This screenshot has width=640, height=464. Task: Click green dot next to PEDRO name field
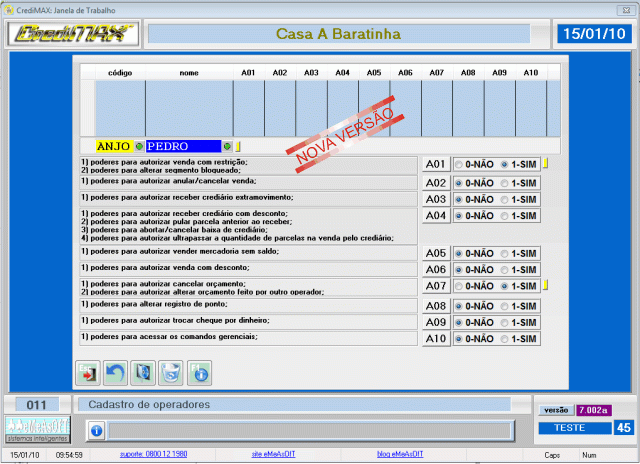pos(227,146)
